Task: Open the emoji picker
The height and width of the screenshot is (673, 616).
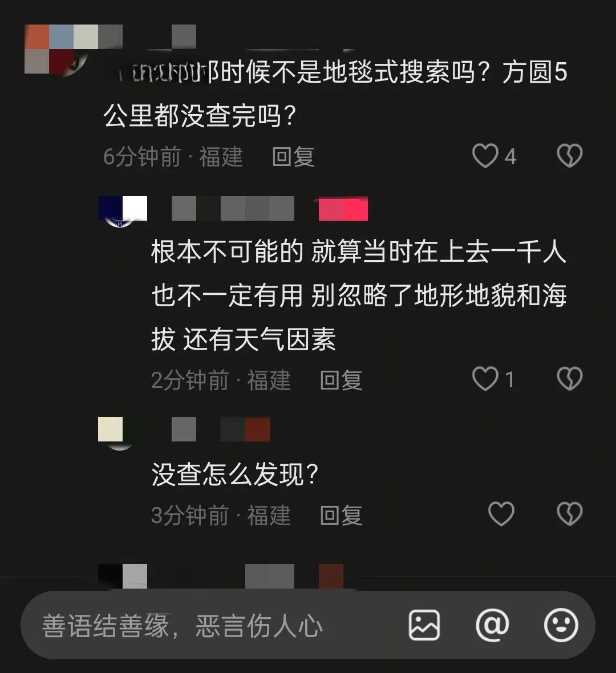Action: (x=561, y=625)
